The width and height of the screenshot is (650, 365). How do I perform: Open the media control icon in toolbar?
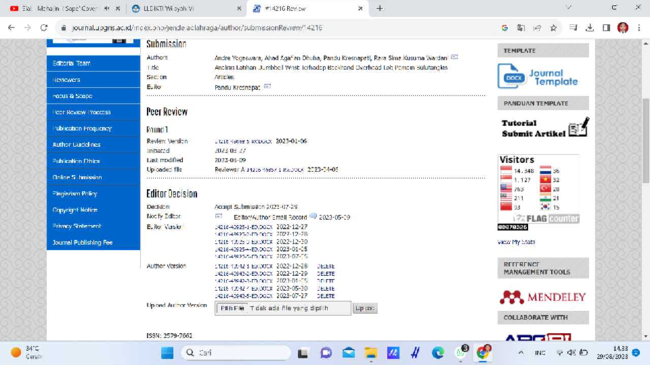tap(573, 28)
